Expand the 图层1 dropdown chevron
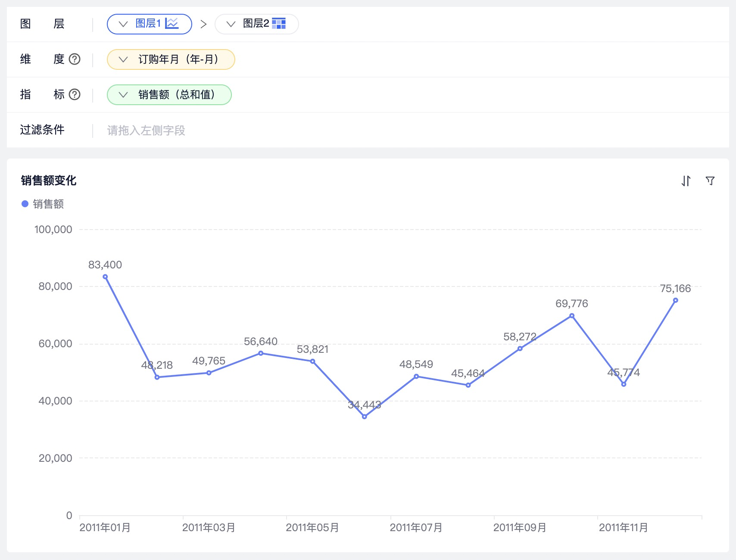Viewport: 736px width, 560px height. click(x=123, y=24)
